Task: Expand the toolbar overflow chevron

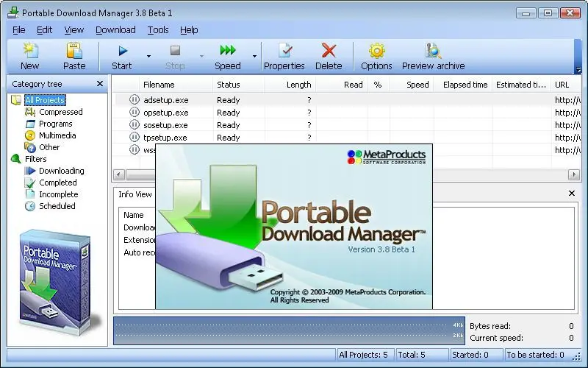Action: pyautogui.click(x=578, y=70)
